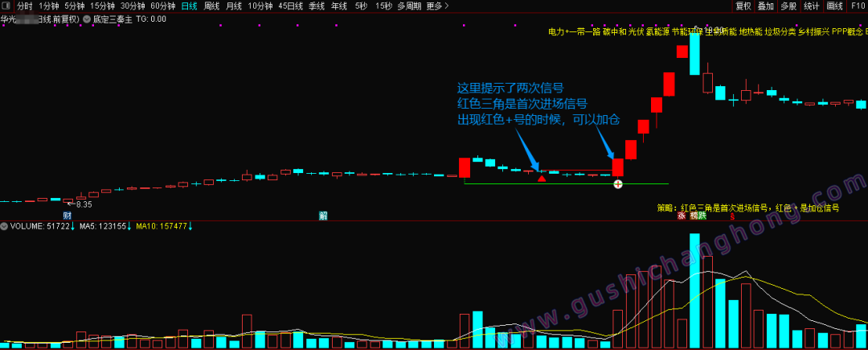Viewport: 868px width, 350px height.
Task: Click the 碳中和 concept tag
Action: click(x=614, y=32)
